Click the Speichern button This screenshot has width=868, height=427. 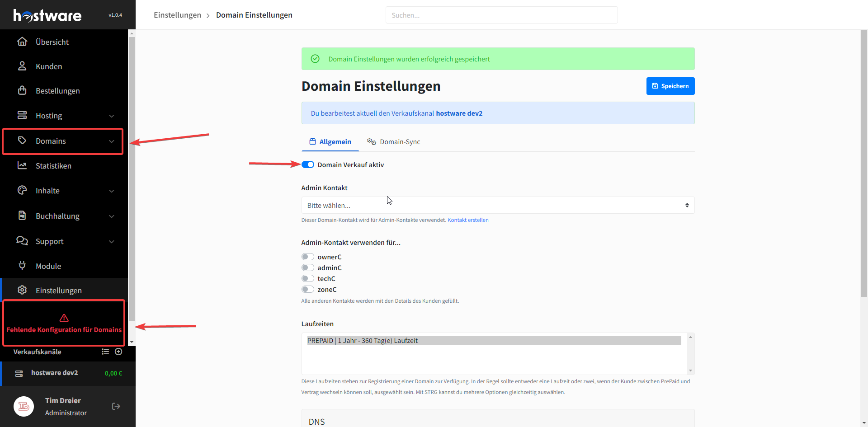click(670, 86)
